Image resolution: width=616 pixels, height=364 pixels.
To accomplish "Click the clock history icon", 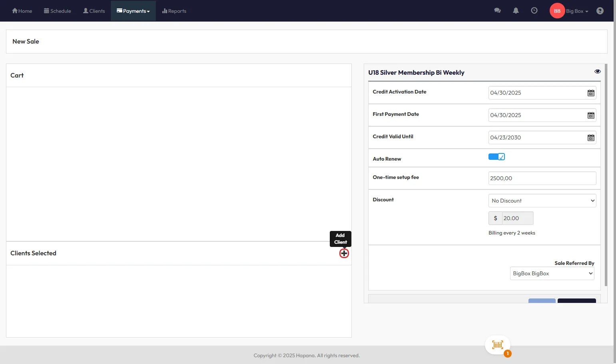I will click(x=534, y=11).
